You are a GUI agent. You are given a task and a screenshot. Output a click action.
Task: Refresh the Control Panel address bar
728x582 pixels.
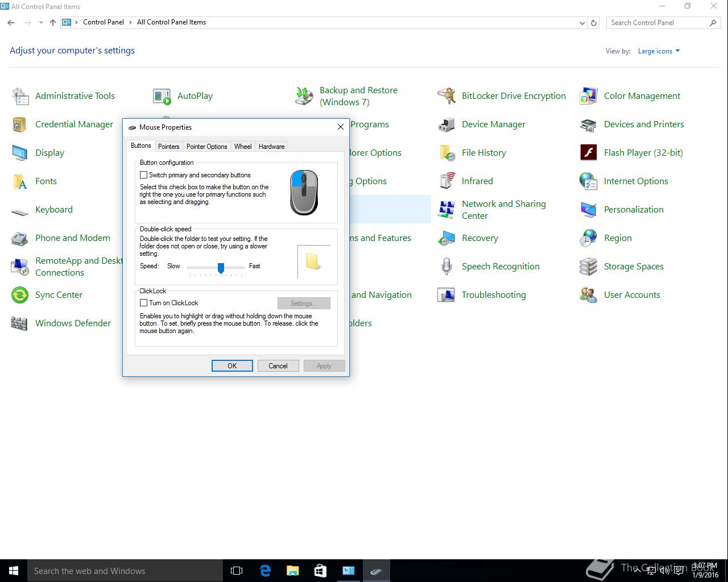tap(594, 23)
